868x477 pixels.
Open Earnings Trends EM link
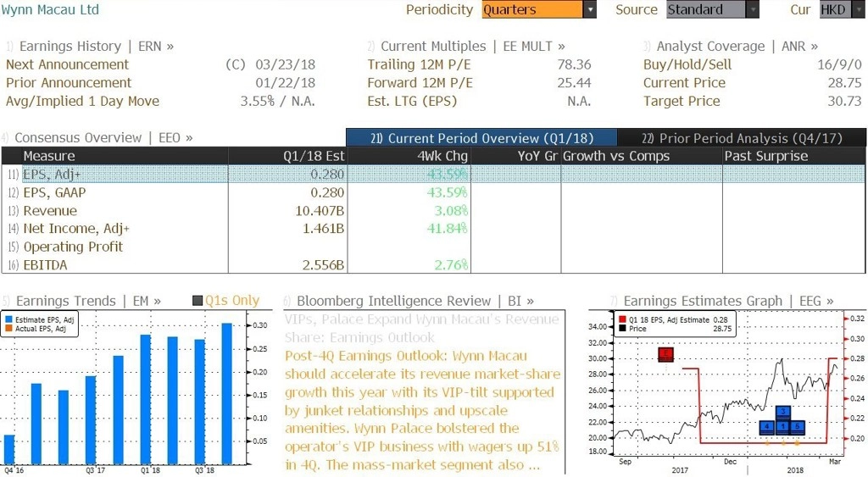click(x=88, y=301)
